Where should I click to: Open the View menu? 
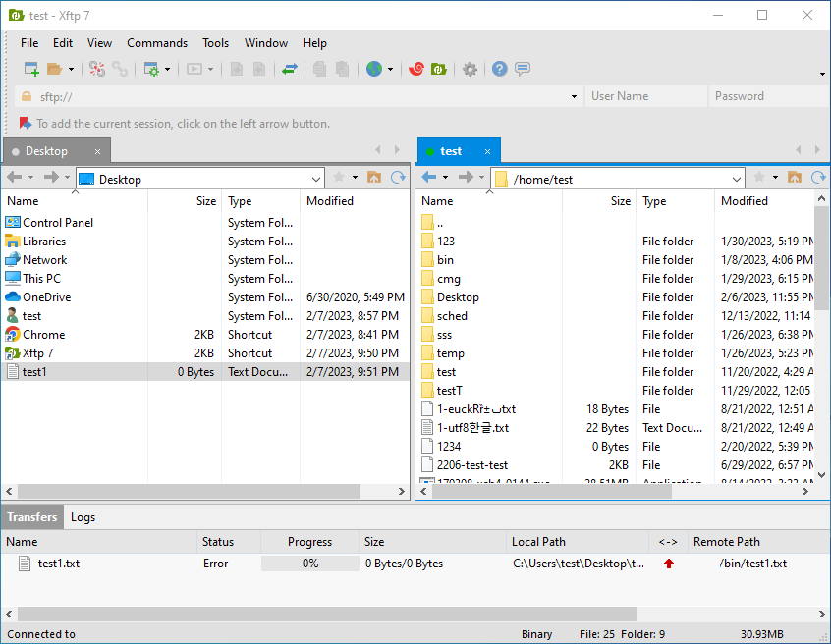point(99,43)
